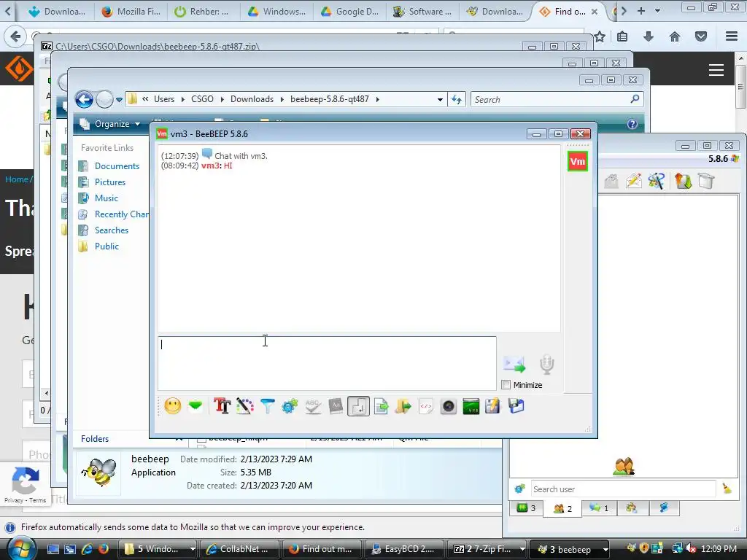Open the Explorer help question mark icon
The width and height of the screenshot is (747, 560).
point(632,124)
